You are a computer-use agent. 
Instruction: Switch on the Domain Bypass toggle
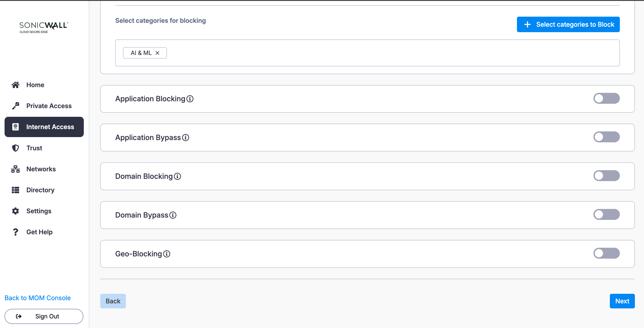tap(606, 215)
